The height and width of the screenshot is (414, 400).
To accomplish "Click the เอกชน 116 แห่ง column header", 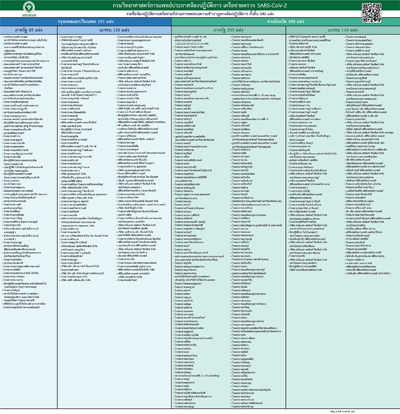I will coord(343,30).
